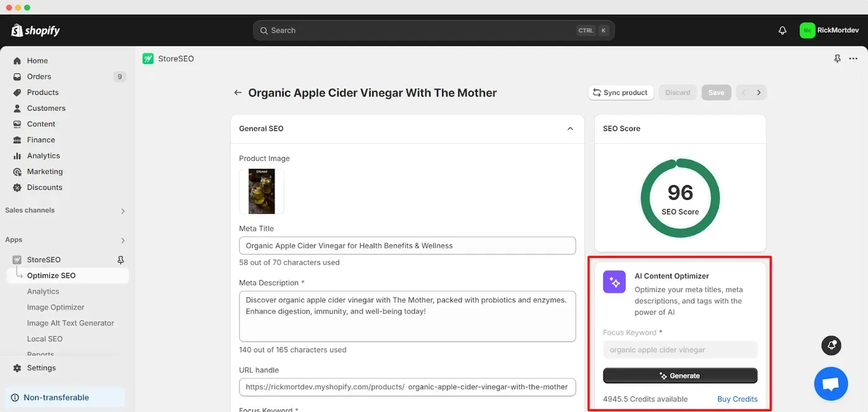The image size is (868, 412).
Task: Click the Meta Title input field
Action: point(407,246)
